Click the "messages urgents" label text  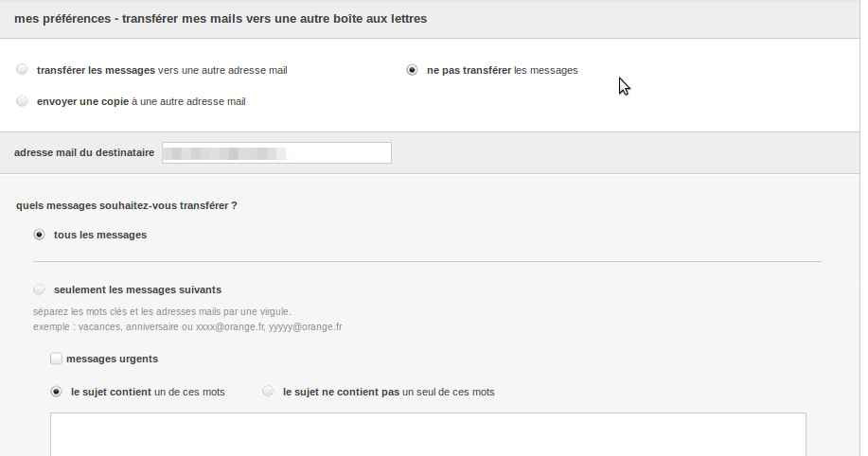tap(112, 359)
